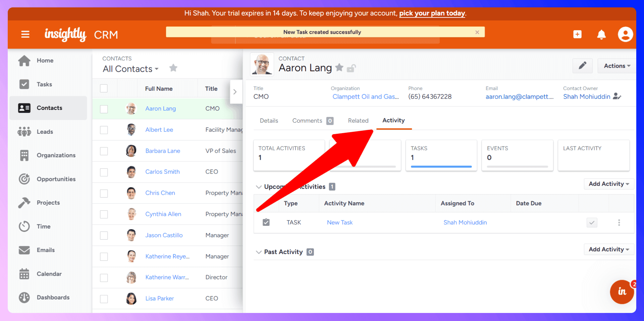Click the Calendar icon in sidebar

tap(24, 274)
